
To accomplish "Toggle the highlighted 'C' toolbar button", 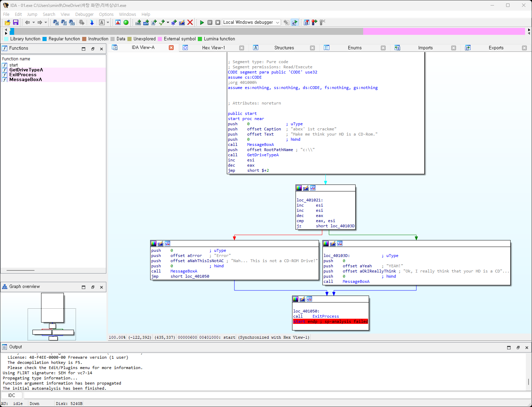I will (294, 22).
